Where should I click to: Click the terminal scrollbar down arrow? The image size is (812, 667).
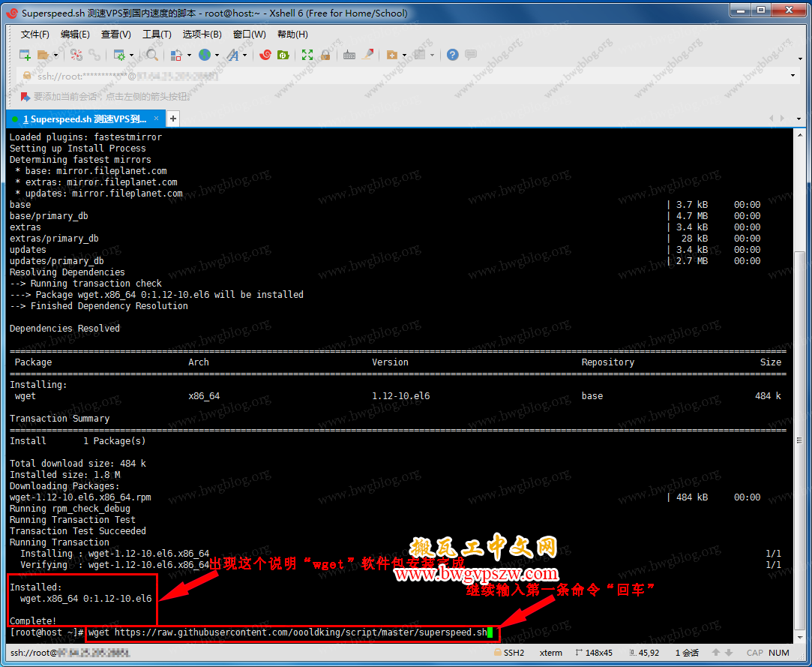801,638
